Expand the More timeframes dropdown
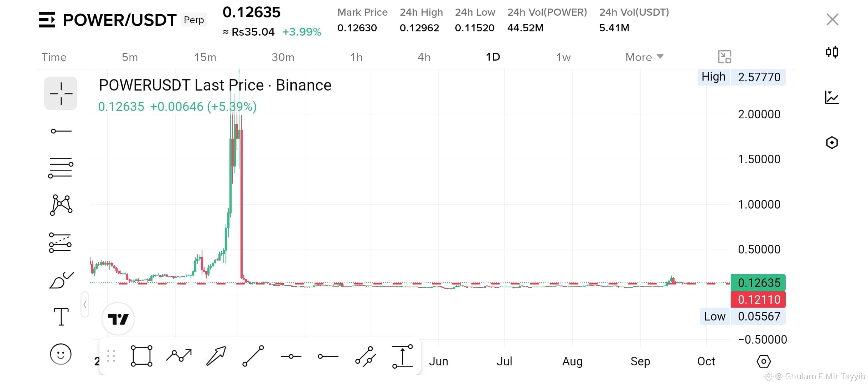868x385 pixels. (x=644, y=57)
